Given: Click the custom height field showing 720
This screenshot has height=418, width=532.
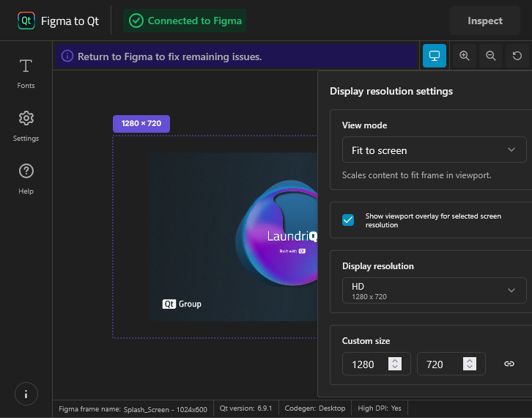Looking at the screenshot, I should click(x=438, y=364).
